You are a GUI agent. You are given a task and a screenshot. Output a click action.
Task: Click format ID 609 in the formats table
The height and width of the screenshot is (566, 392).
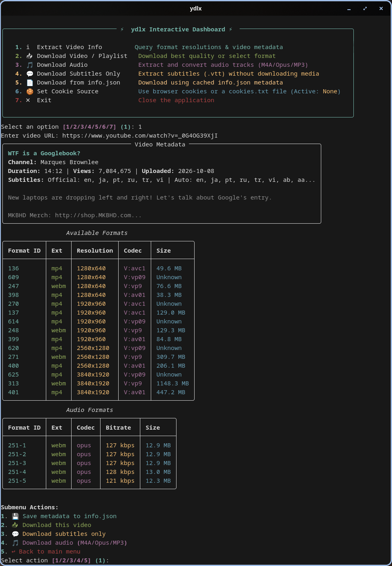click(x=13, y=277)
